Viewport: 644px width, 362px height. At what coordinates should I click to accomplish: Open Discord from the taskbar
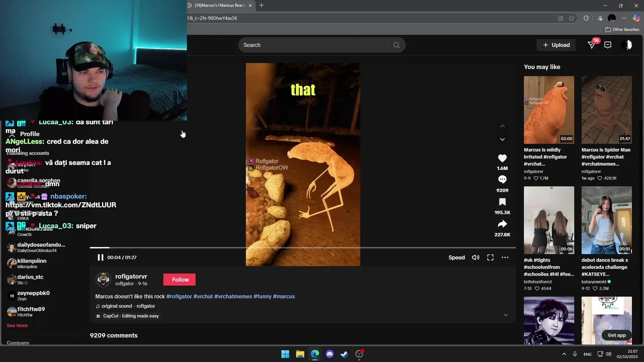click(330, 354)
